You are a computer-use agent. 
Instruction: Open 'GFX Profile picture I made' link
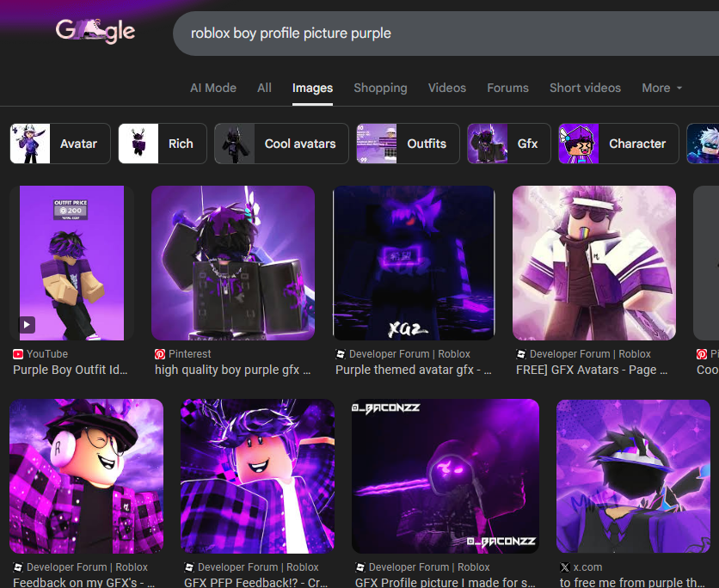coord(445,582)
